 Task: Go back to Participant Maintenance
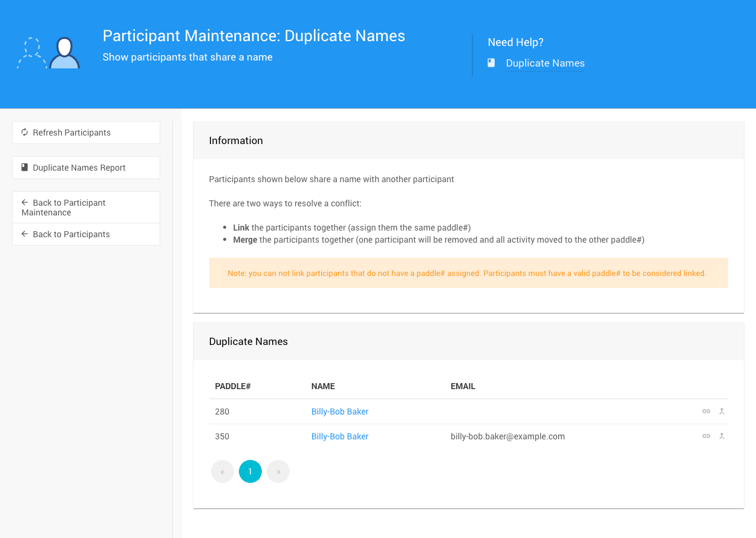pyautogui.click(x=86, y=208)
